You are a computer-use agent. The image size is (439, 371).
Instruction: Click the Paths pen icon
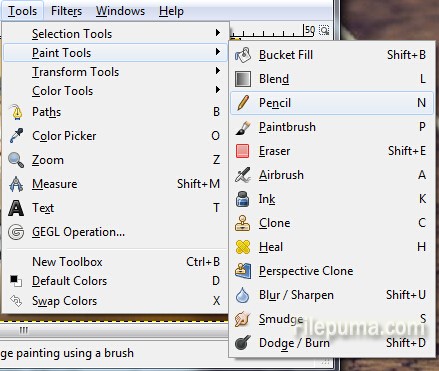click(16, 112)
